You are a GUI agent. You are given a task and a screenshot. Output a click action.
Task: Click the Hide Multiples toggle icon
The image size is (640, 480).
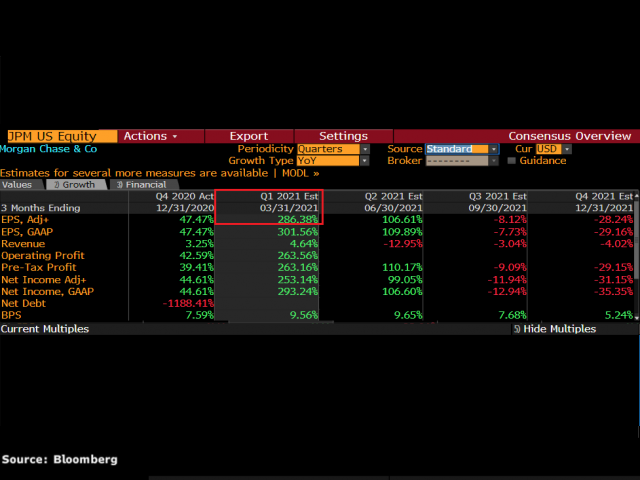pyautogui.click(x=517, y=329)
